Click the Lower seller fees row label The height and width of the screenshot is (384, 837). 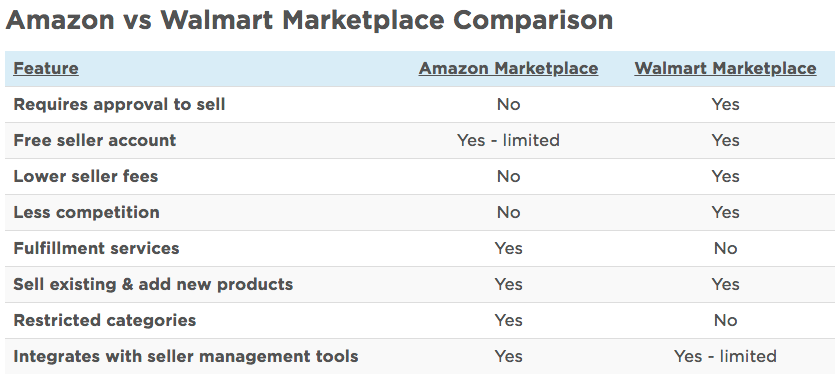point(85,176)
